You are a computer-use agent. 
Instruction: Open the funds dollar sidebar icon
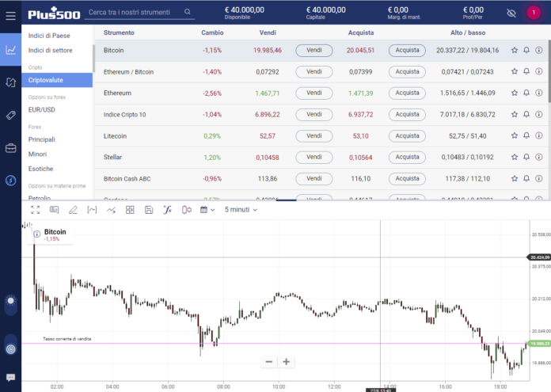tap(10, 181)
